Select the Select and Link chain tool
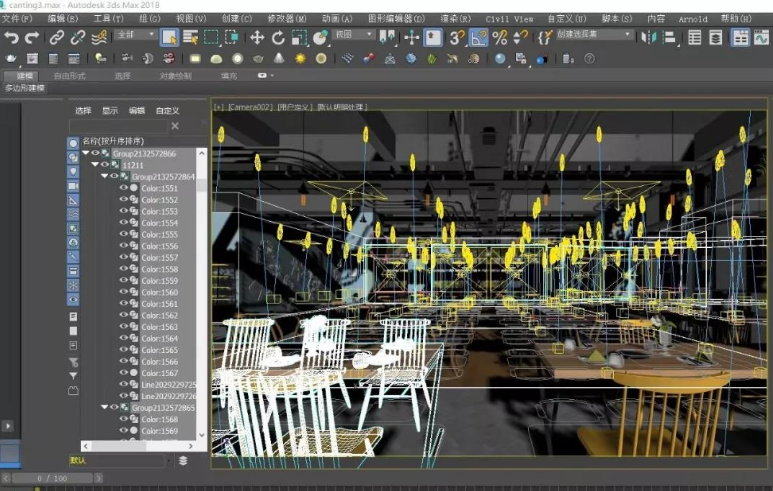773x491 pixels. point(57,37)
